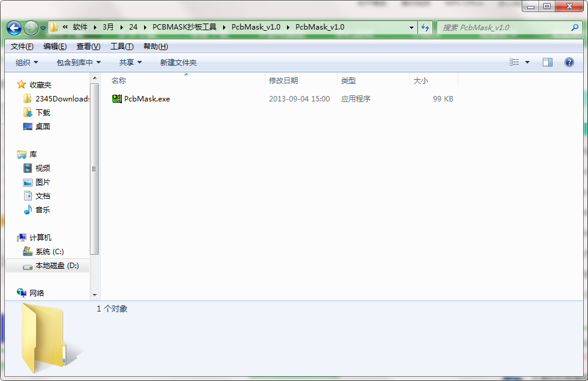Image resolution: width=588 pixels, height=381 pixels.
Task: Sort by 修改日期 column header
Action: click(283, 81)
